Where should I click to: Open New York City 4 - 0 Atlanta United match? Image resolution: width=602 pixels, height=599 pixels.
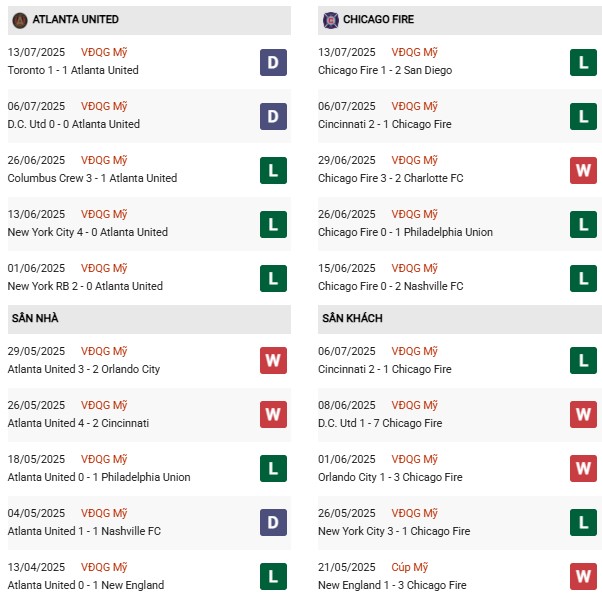(x=87, y=232)
